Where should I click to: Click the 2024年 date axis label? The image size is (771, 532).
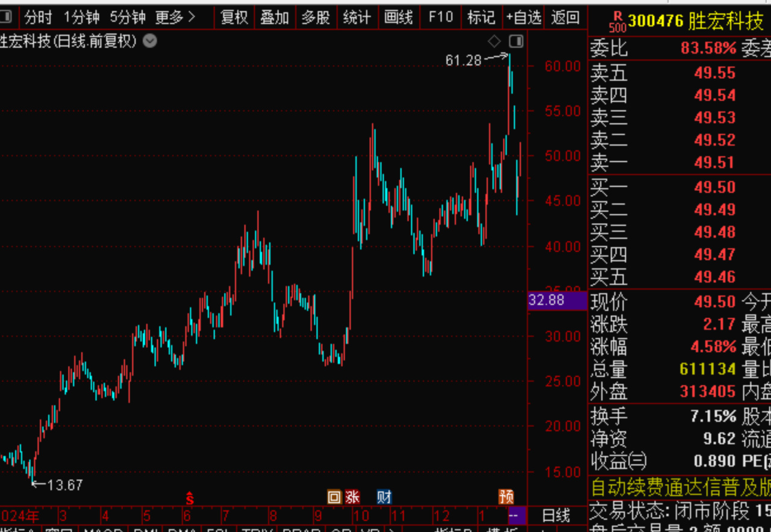click(20, 516)
